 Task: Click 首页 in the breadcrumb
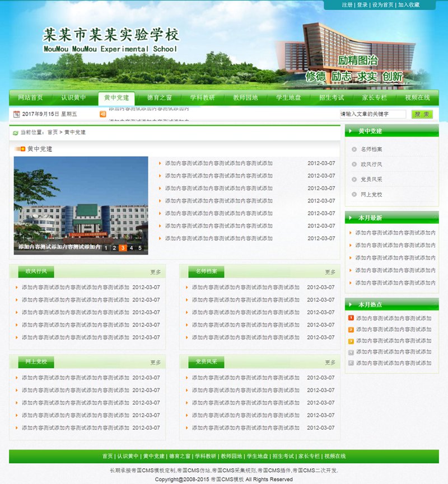pyautogui.click(x=53, y=132)
